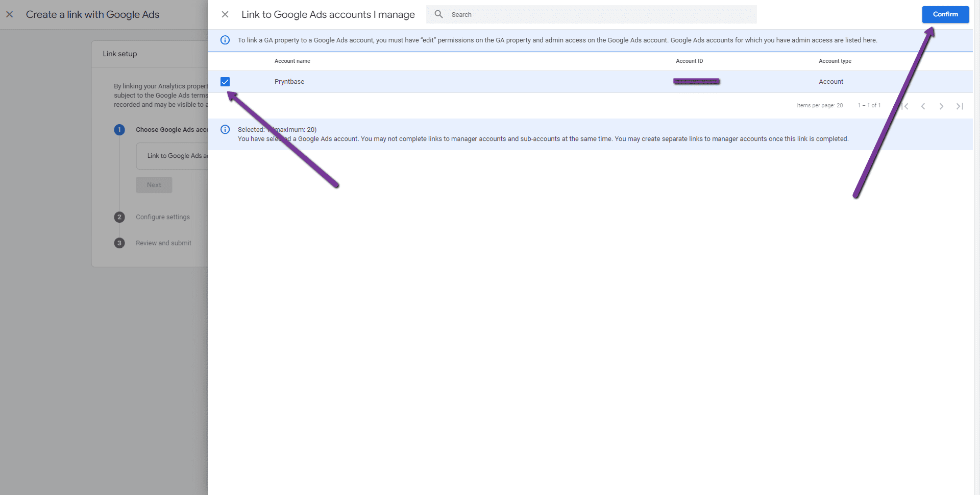Click the Account type column header
The height and width of the screenshot is (495, 980).
pos(835,61)
